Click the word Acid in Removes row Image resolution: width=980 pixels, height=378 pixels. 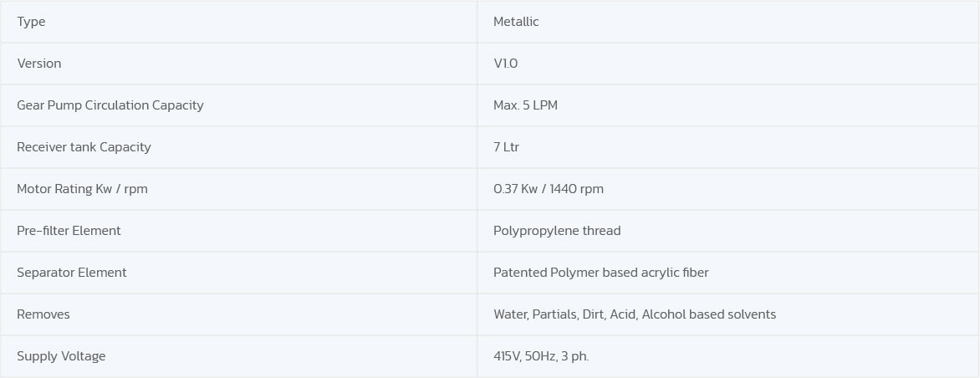[x=622, y=314]
